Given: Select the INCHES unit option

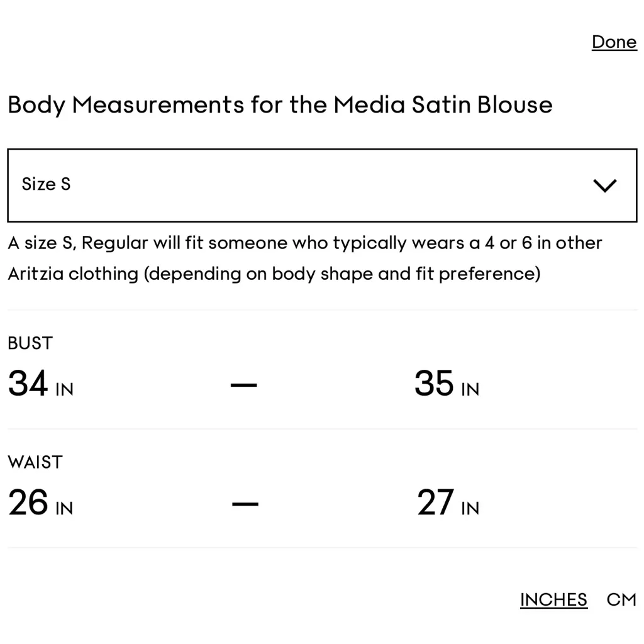Looking at the screenshot, I should click(553, 599).
